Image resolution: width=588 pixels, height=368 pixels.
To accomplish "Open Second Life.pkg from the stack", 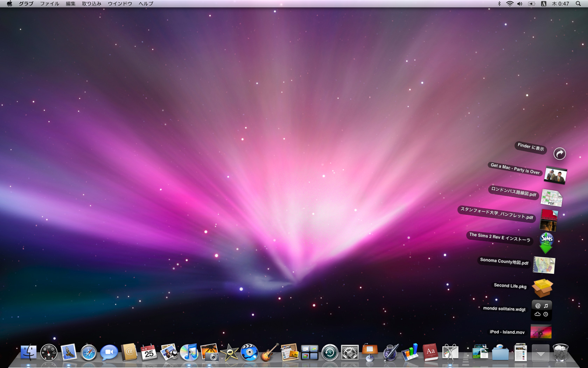I will point(542,288).
